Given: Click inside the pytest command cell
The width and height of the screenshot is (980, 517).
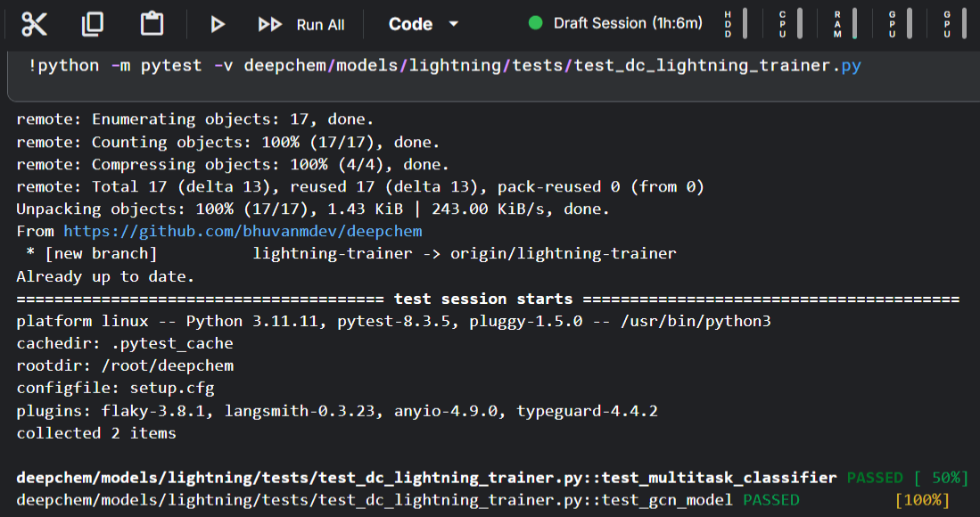Looking at the screenshot, I should [494, 74].
